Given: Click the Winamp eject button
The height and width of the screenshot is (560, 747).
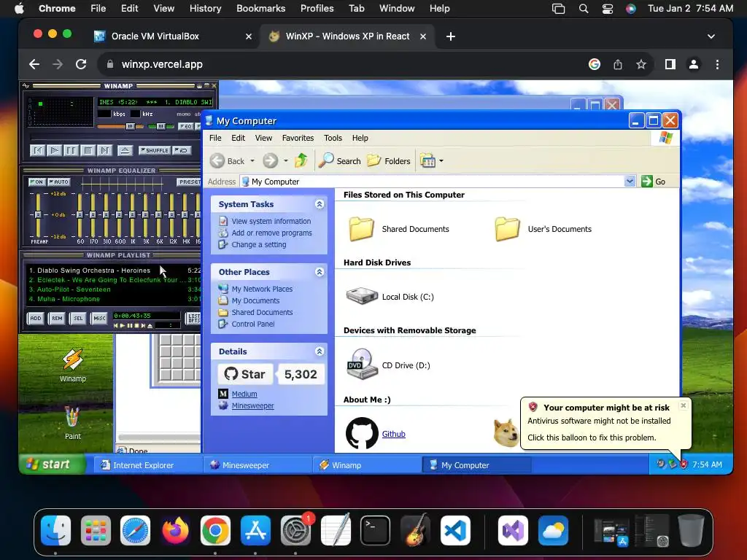Looking at the screenshot, I should pyautogui.click(x=125, y=150).
